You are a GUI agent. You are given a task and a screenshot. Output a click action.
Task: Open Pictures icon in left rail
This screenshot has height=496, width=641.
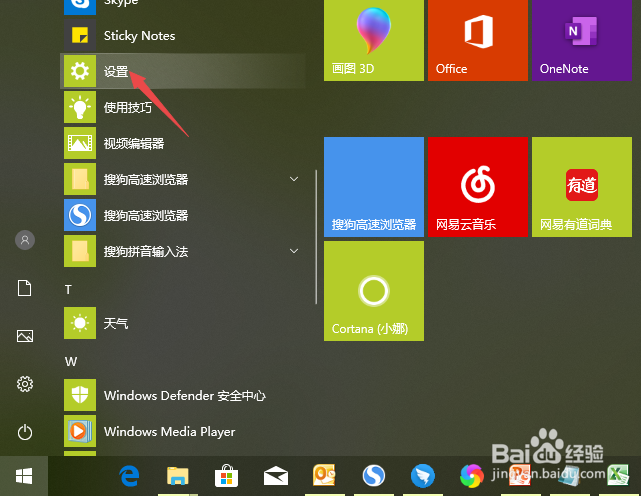coord(25,336)
